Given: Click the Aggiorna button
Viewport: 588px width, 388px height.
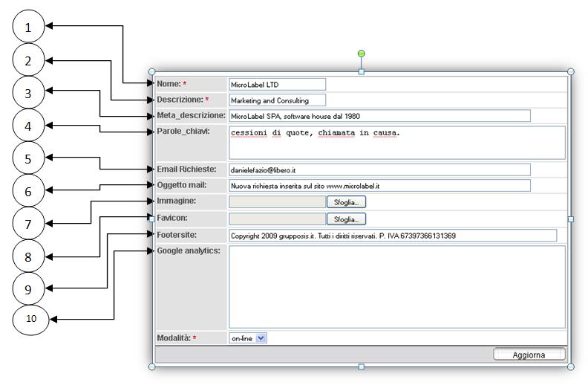Looking at the screenshot, I should pos(529,355).
